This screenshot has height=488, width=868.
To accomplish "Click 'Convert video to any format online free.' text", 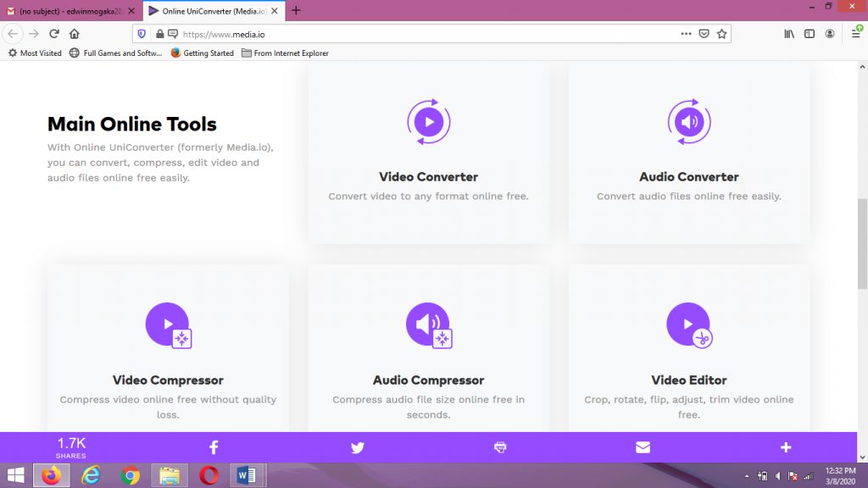I will pos(428,196).
